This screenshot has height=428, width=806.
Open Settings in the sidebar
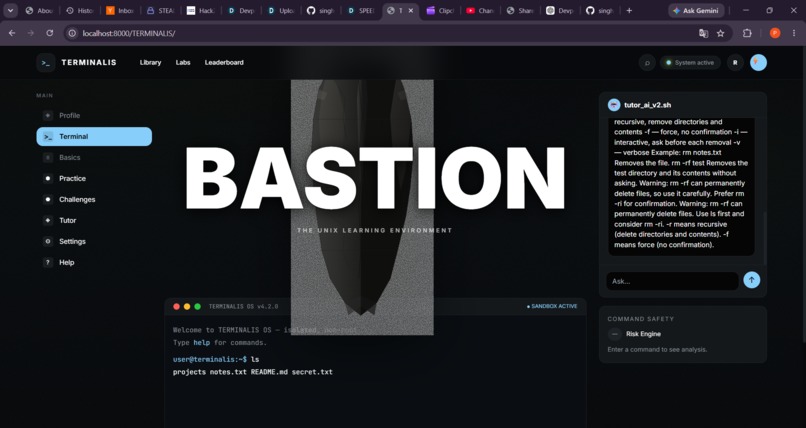point(94,241)
